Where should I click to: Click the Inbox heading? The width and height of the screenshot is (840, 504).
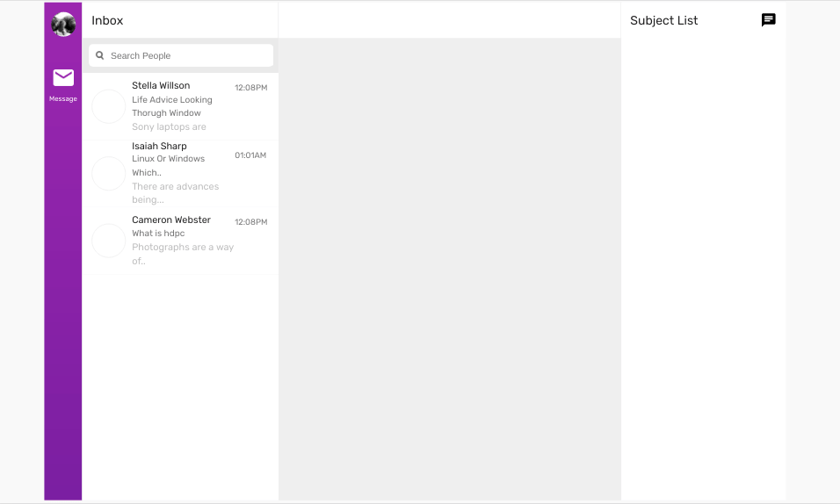(107, 20)
